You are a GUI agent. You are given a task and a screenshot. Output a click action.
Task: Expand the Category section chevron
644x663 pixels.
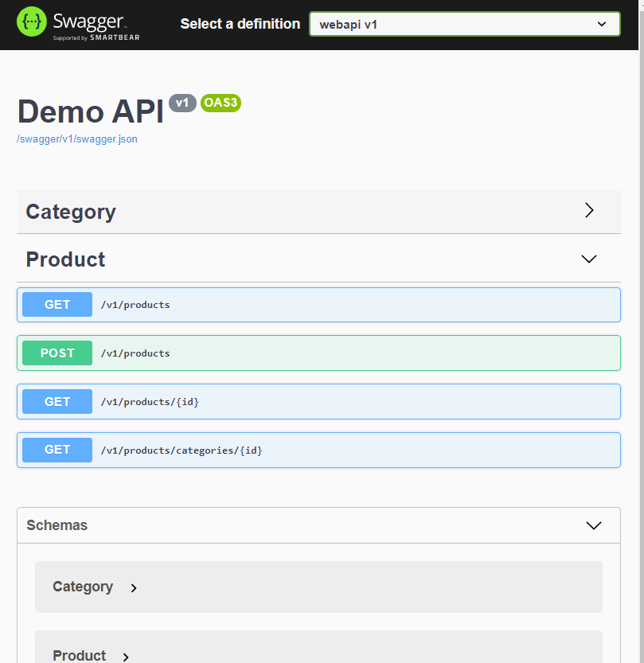pos(589,210)
